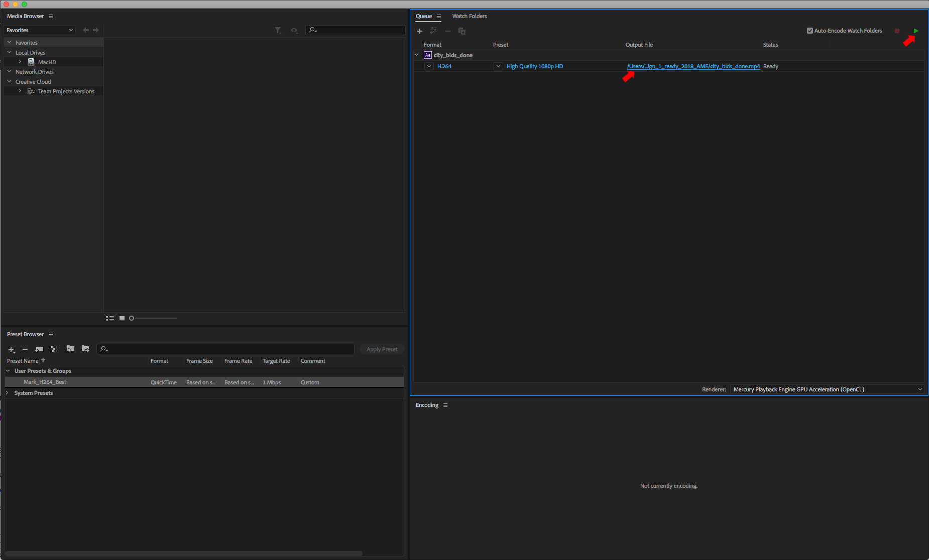Select the Encoding panel tab
Viewport: 929px width, 560px height.
pos(427,405)
